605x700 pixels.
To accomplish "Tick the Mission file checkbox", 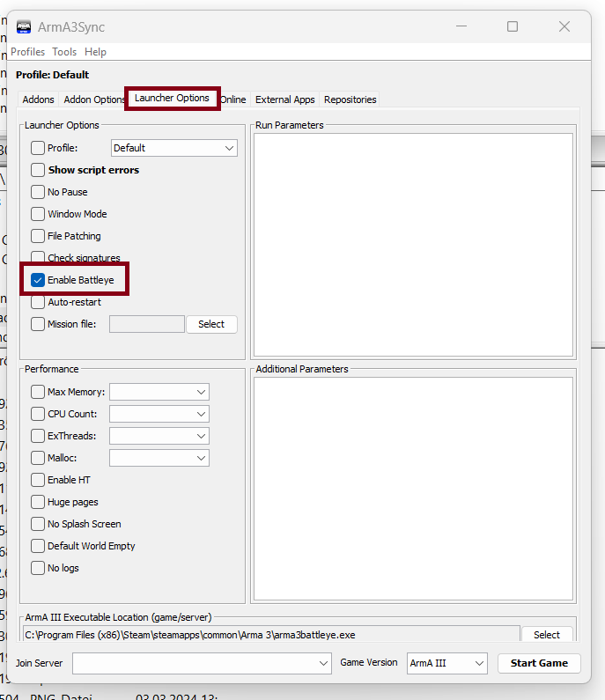I will (38, 324).
